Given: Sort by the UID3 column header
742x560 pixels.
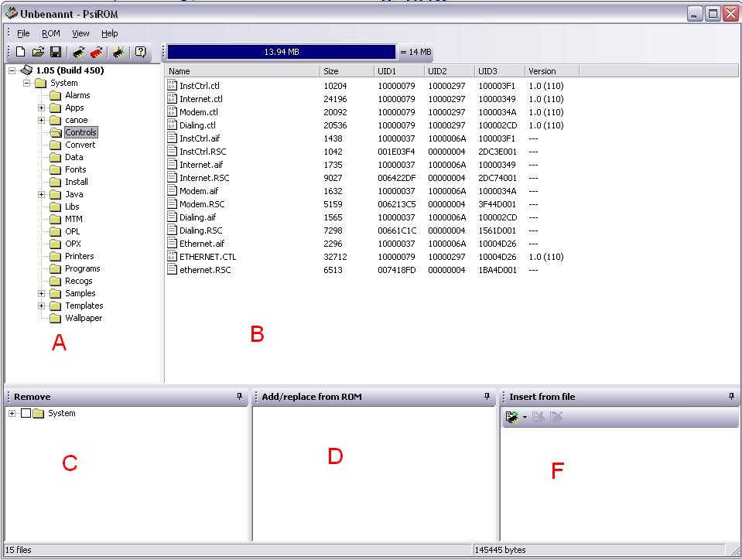Looking at the screenshot, I should 500,71.
